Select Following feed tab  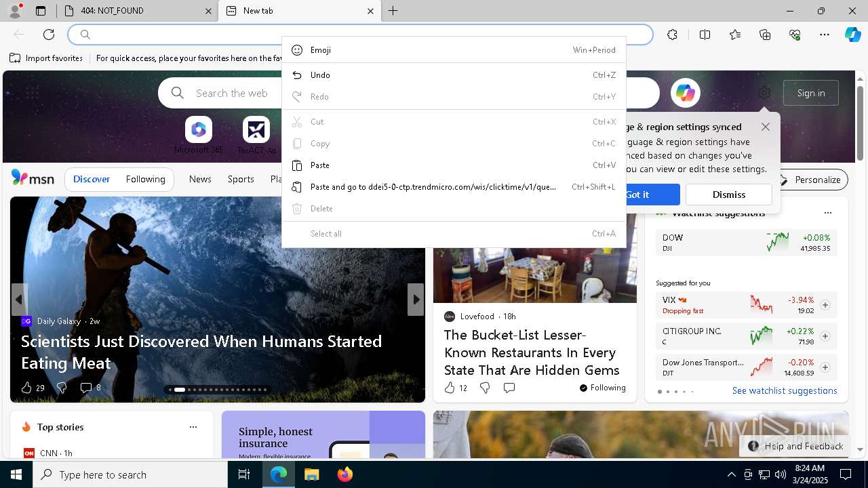coord(145,180)
